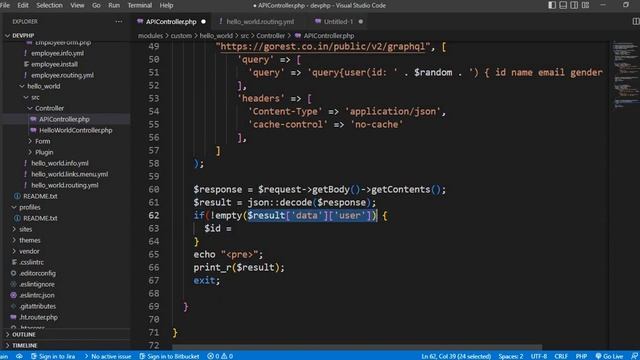Toggle the secondary side bar layout icon
The width and height of the screenshot is (640, 360).
coord(574,5)
